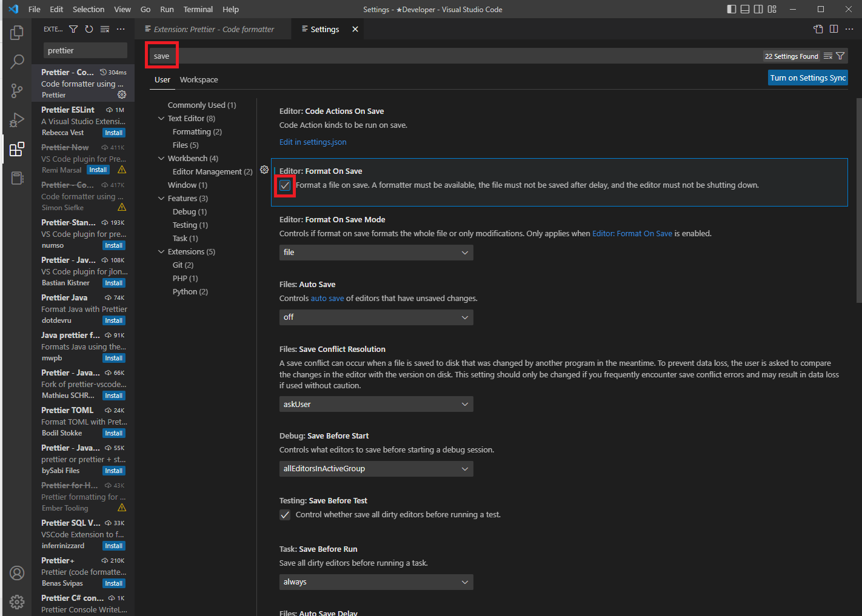Click the settings editor vertical scrollbar
The height and width of the screenshot is (616, 862).
[858, 200]
